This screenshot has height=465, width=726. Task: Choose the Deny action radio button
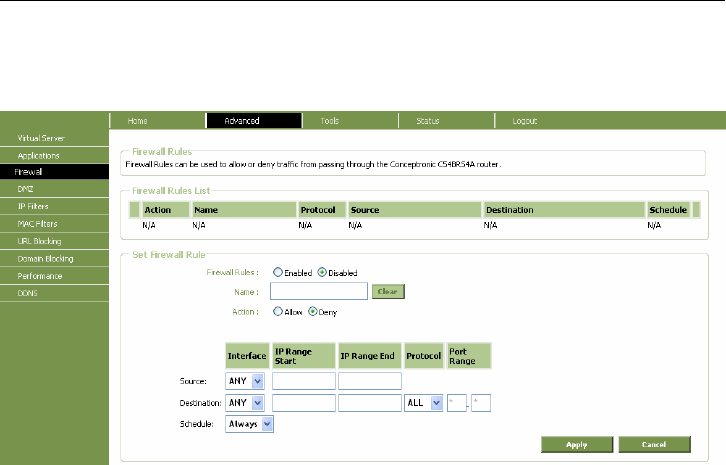(314, 312)
